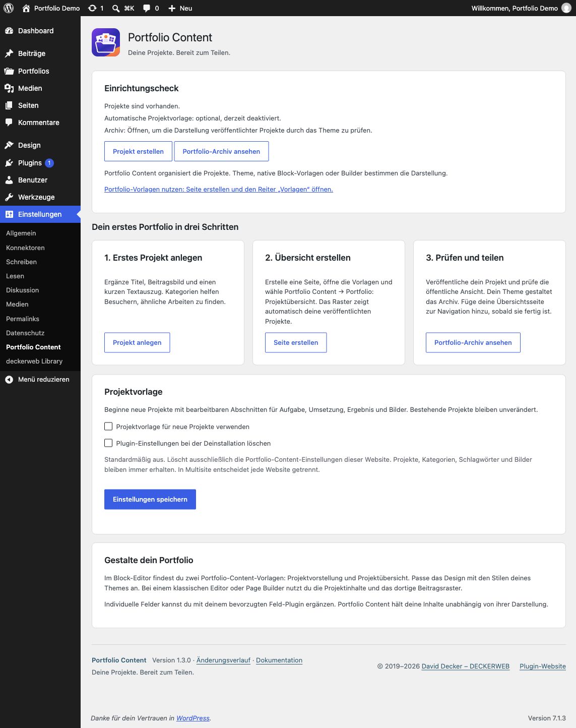
Task: Click the Portfolio Content plugin logo
Action: click(x=106, y=42)
